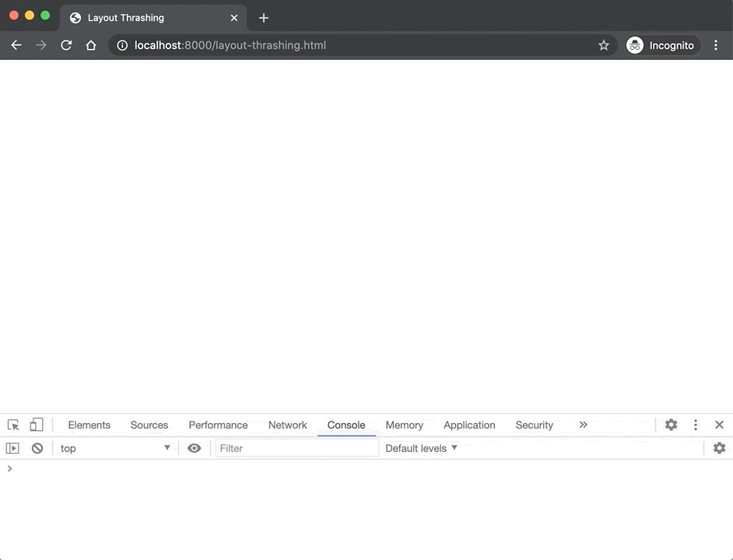
Task: Reload the layout-thrashing page
Action: tap(66, 45)
